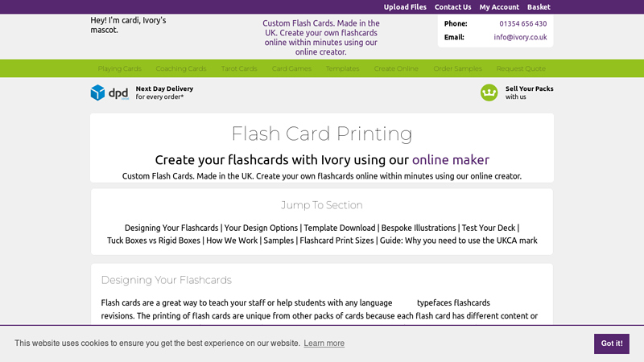Go to My Account
Image resolution: width=644 pixels, height=362 pixels.
point(499,7)
